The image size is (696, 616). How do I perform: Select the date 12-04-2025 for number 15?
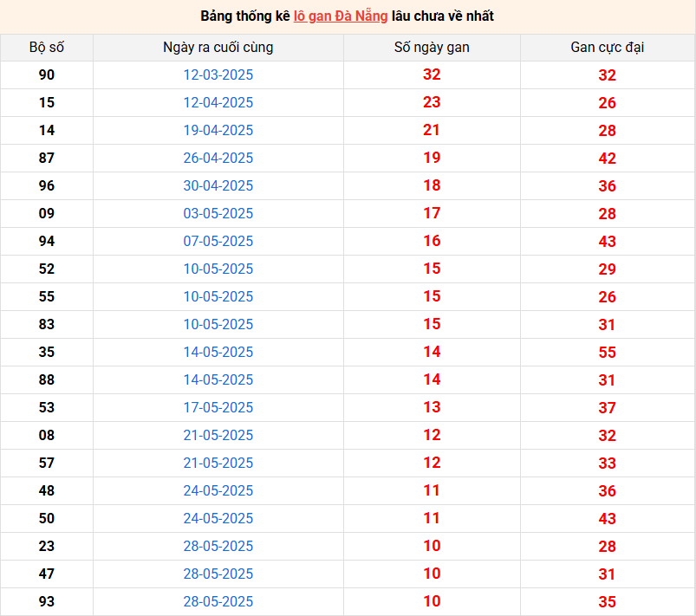(x=218, y=103)
